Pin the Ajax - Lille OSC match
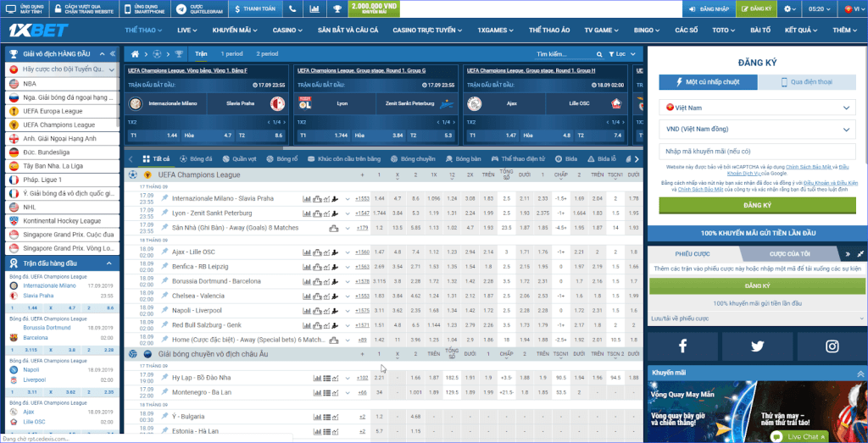The height and width of the screenshot is (443, 868). coord(166,252)
